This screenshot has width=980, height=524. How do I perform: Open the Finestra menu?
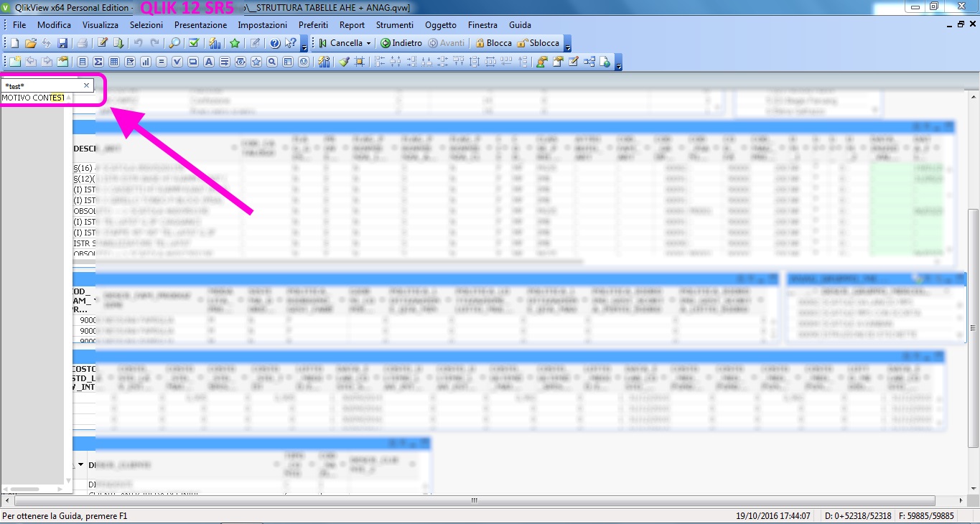click(x=482, y=24)
